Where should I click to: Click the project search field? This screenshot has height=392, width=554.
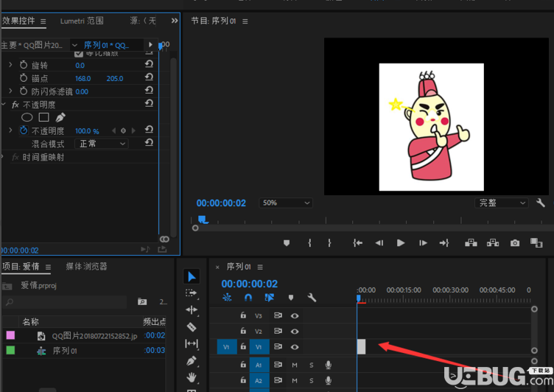[x=65, y=302]
